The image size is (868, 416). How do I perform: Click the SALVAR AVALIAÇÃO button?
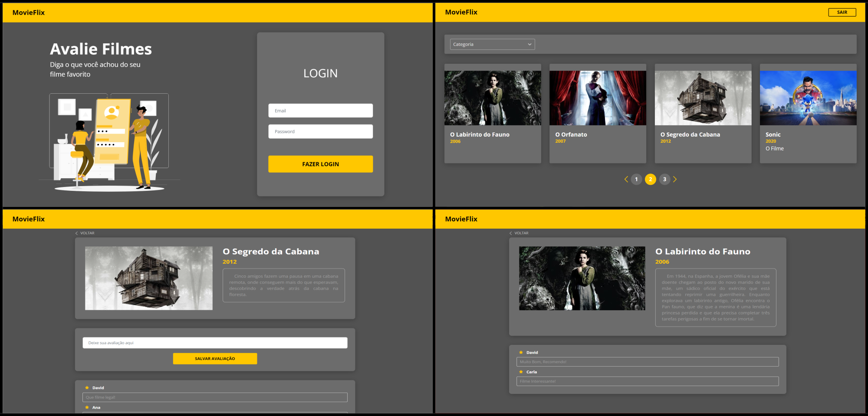pyautogui.click(x=215, y=359)
